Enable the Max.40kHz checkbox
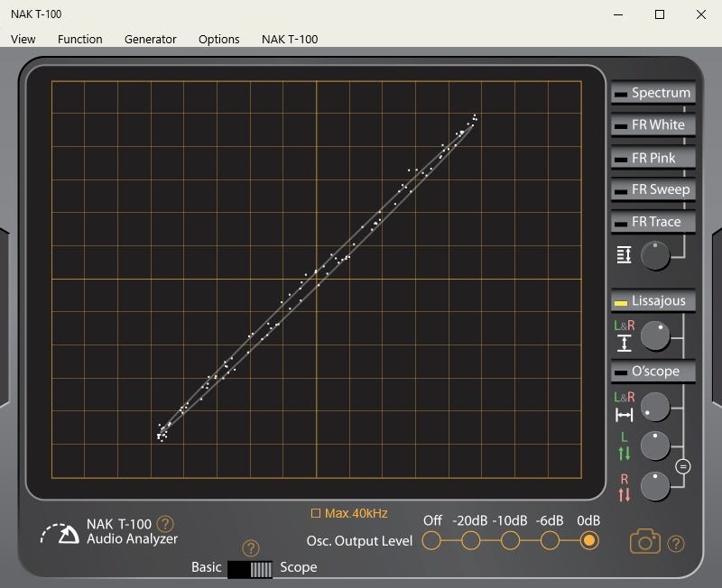The height and width of the screenshot is (588, 722). [x=316, y=513]
